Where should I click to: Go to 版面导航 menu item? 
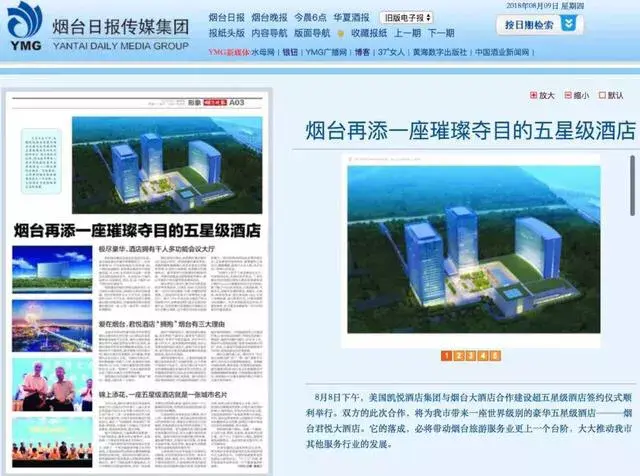pyautogui.click(x=312, y=33)
